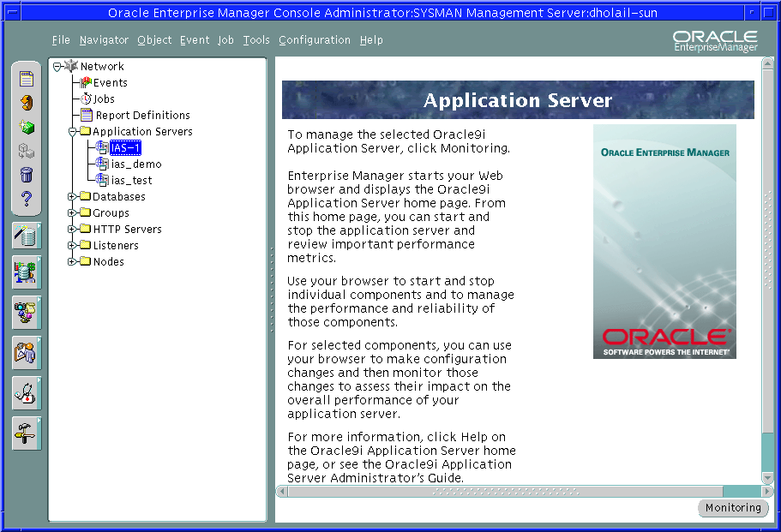781x532 pixels.
Task: Click the horizontal scrollbar left arrow
Action: coord(282,492)
